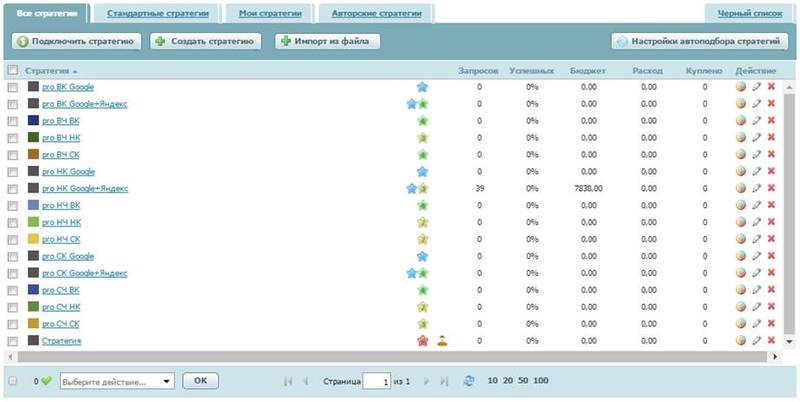
Task: Click the red delete cross for pro СЧ СК
Action: pyautogui.click(x=771, y=324)
